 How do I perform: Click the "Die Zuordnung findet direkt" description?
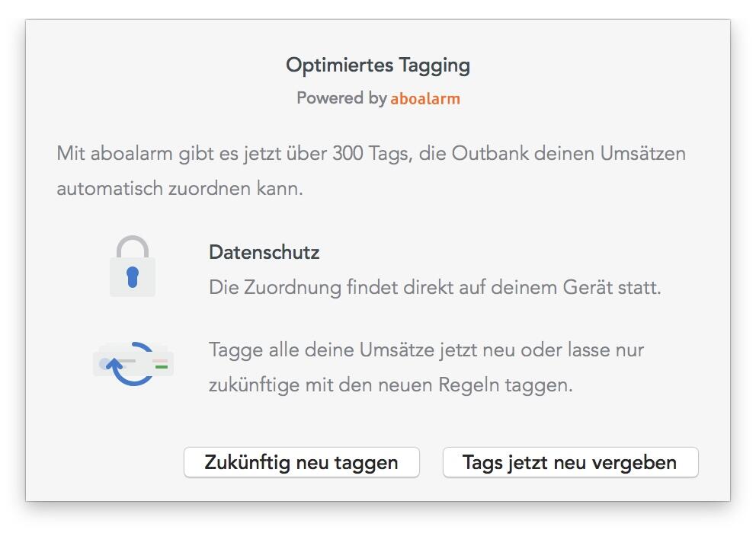434,288
